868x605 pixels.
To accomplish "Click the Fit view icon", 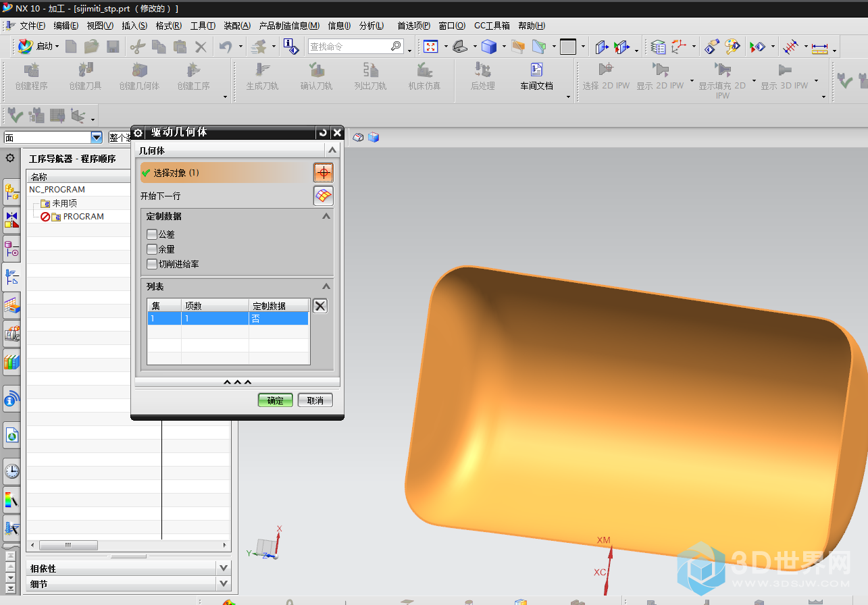I will pyautogui.click(x=430, y=47).
